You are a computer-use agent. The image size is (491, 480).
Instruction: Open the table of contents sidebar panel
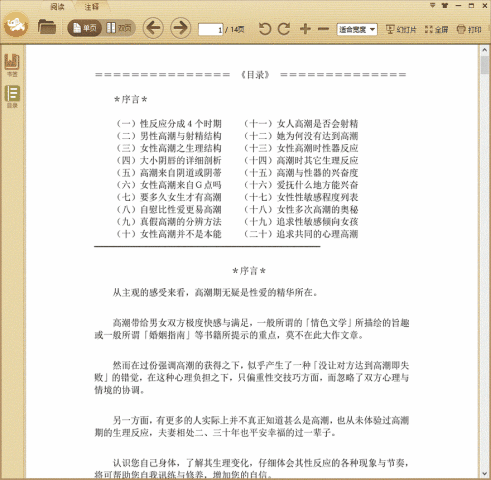click(12, 97)
